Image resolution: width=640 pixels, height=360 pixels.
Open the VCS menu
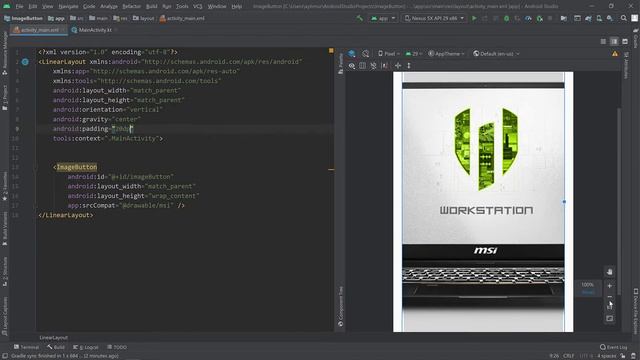point(198,7)
